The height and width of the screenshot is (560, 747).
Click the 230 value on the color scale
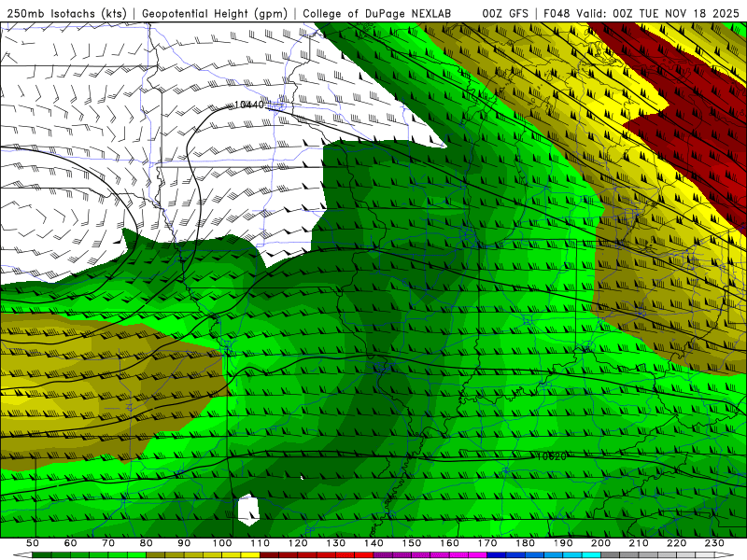714,543
